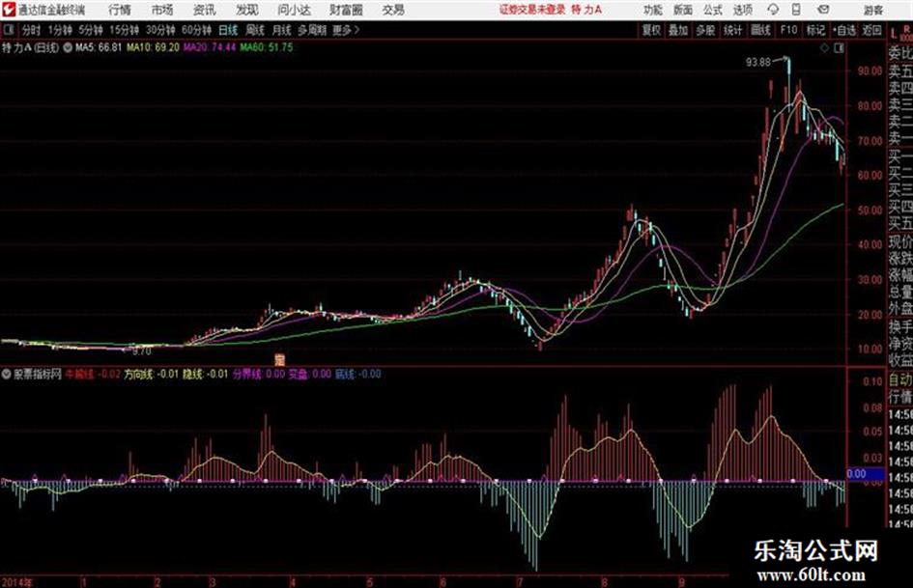Click the MA20 74.44 indicator label
913x588 pixels.
210,47
